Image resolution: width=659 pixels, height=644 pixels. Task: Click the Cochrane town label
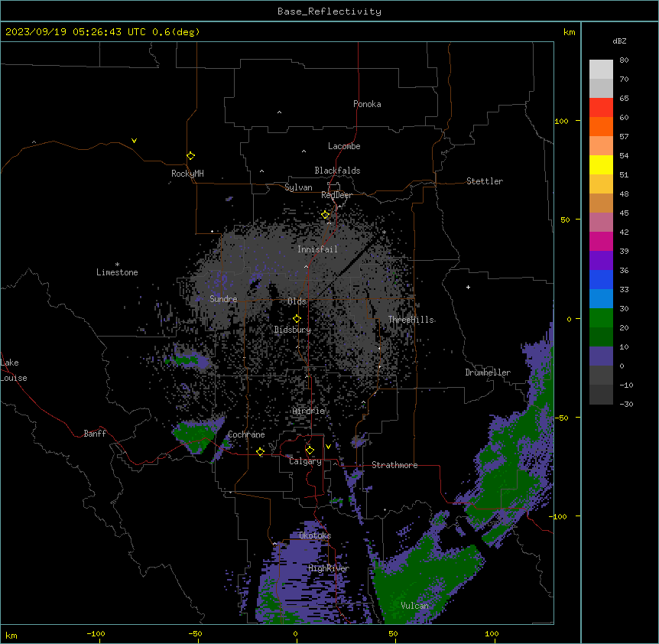[246, 434]
